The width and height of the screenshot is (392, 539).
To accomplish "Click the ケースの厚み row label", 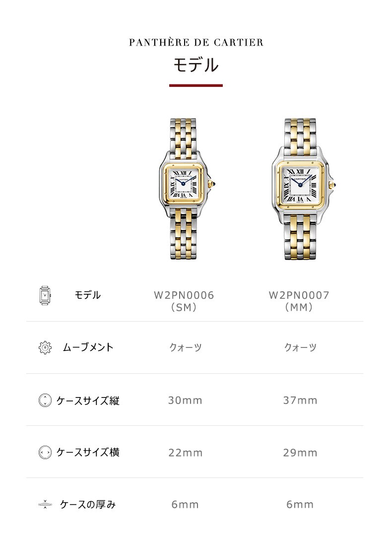I will [88, 505].
